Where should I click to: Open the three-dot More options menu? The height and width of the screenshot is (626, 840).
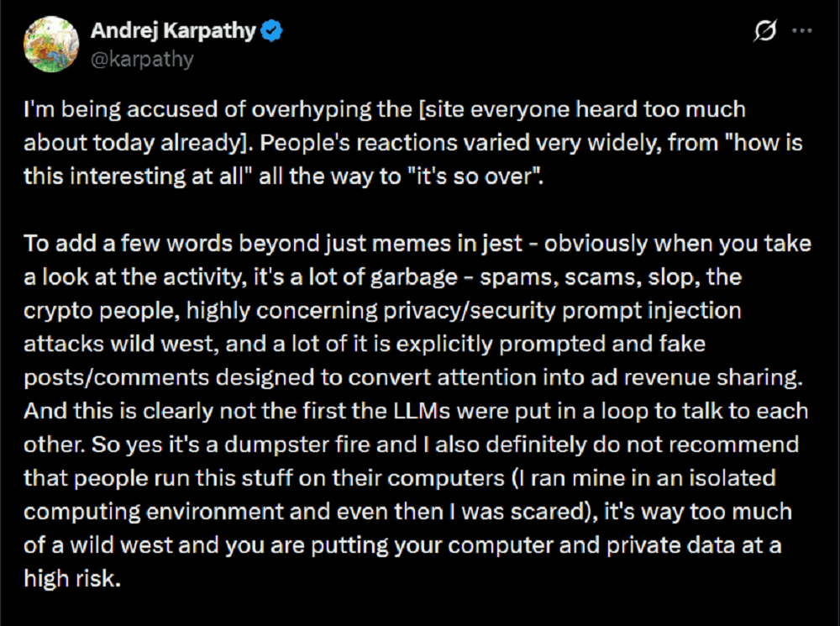[802, 32]
